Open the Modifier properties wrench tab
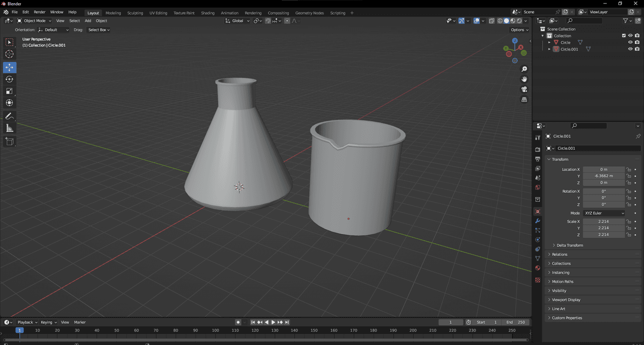Viewport: 644px width, 345px height. click(538, 221)
